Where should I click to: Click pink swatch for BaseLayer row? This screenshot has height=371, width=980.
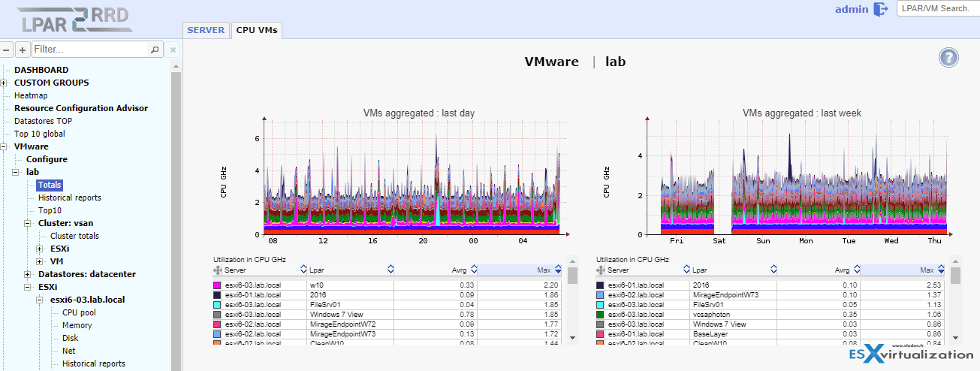tap(601, 333)
